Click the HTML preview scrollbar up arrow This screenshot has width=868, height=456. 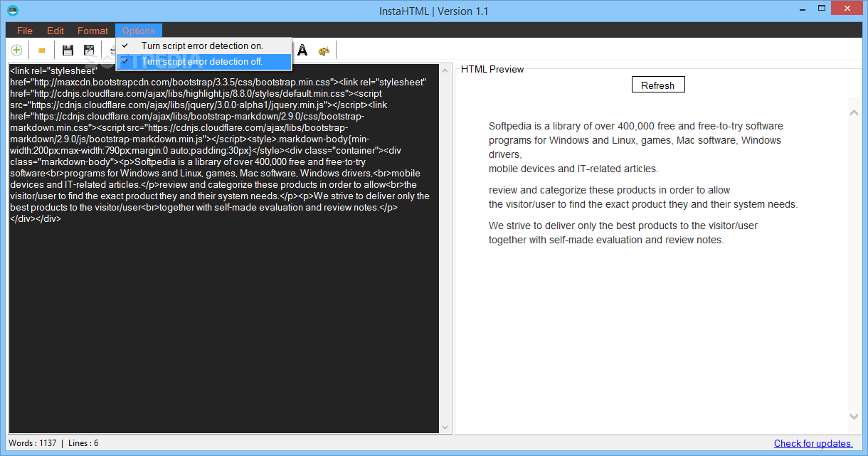tap(854, 112)
